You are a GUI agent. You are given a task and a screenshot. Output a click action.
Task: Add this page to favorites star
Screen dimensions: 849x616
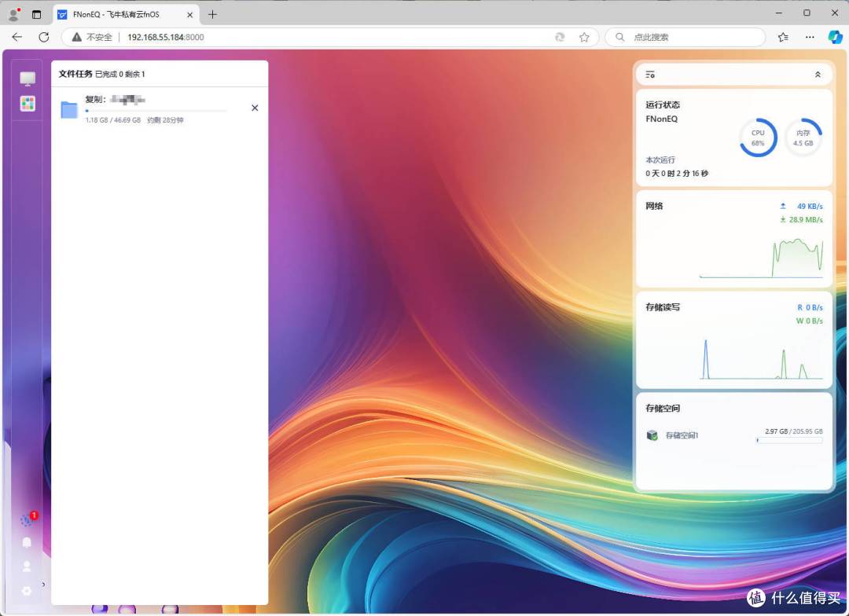[584, 37]
